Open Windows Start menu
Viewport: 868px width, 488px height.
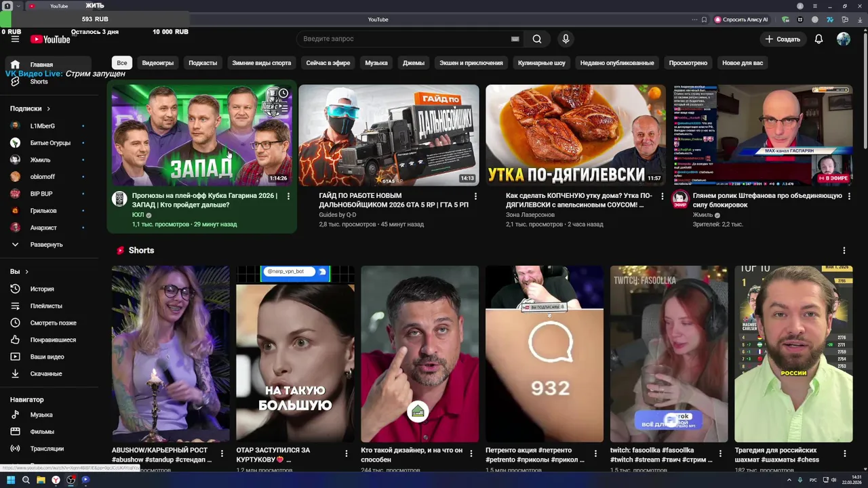pos(11,480)
